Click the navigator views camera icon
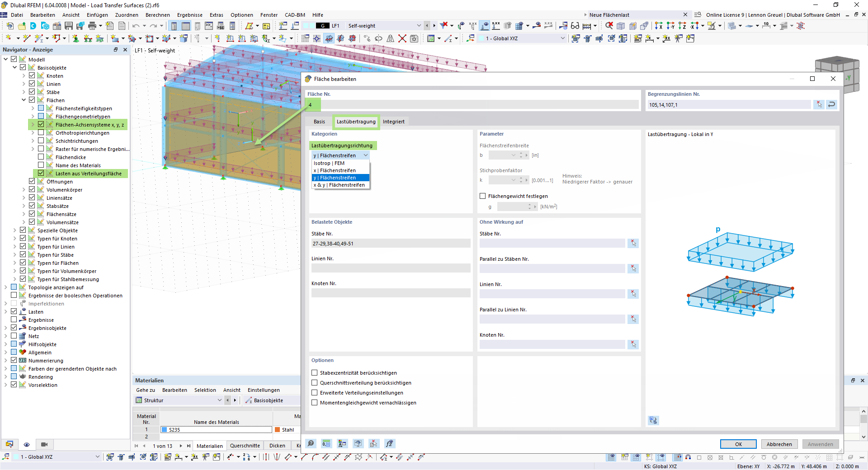 pos(44,444)
